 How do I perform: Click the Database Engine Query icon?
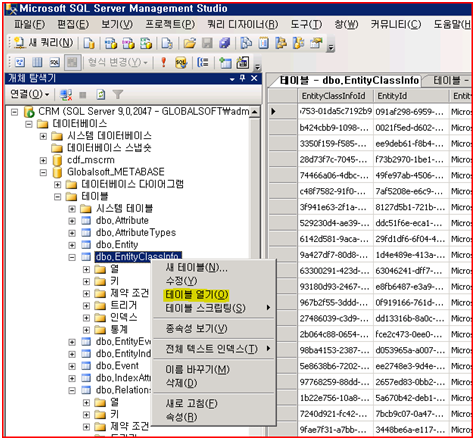tap(89, 43)
